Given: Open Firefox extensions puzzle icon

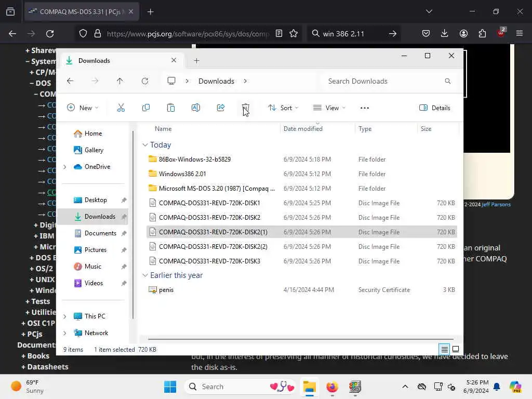Looking at the screenshot, I should pos(482,34).
